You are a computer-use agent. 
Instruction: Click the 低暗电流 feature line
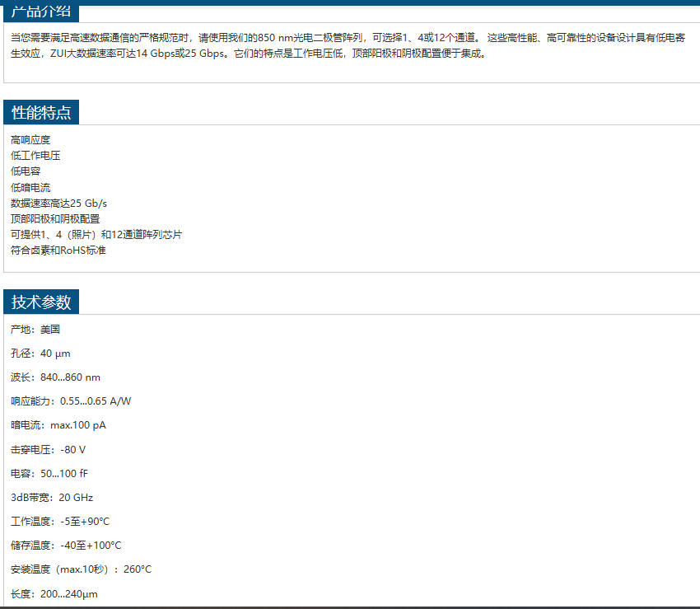coord(30,187)
